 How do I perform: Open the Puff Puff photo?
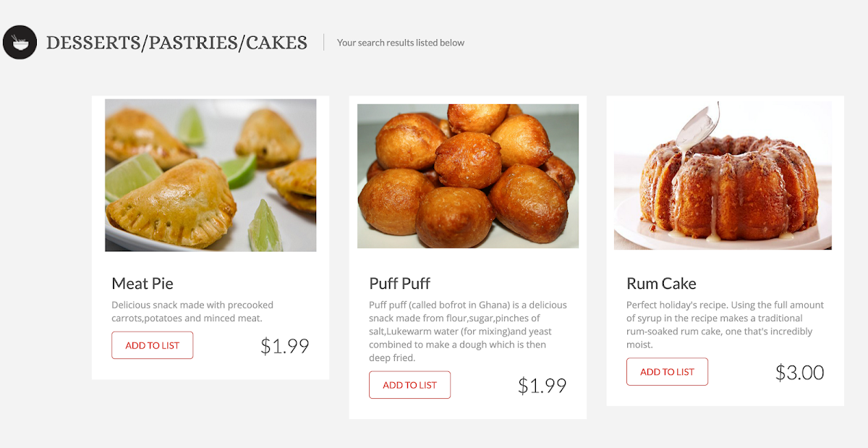468,176
